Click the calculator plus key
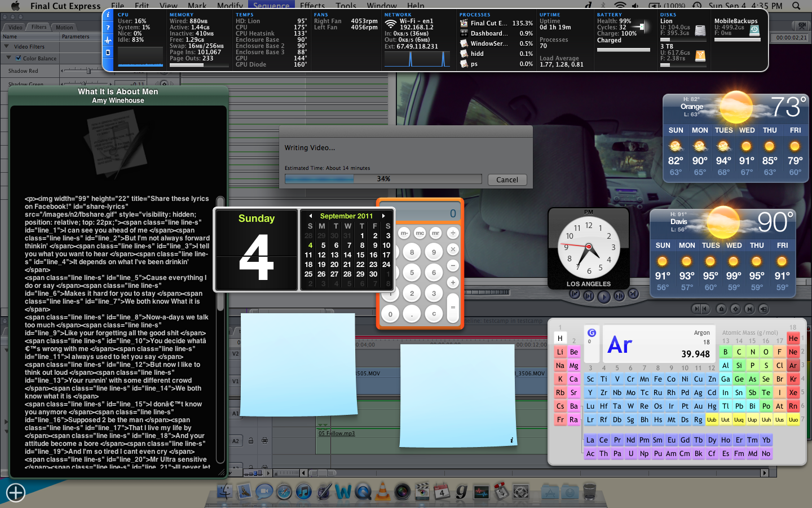Viewport: 812px width, 508px height. click(x=452, y=282)
